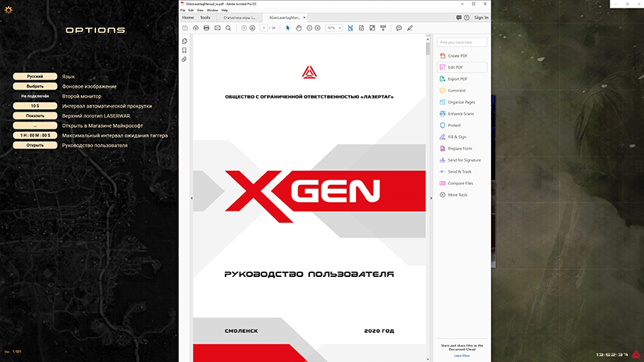Click the send by email envelope icon

pos(217,28)
